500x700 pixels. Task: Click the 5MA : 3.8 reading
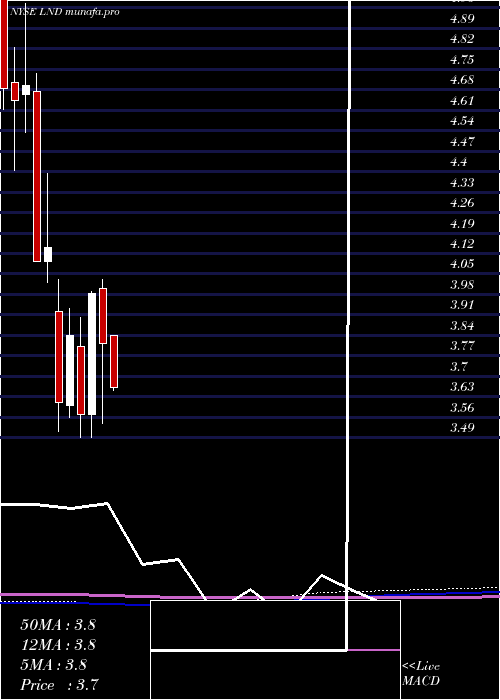54,665
